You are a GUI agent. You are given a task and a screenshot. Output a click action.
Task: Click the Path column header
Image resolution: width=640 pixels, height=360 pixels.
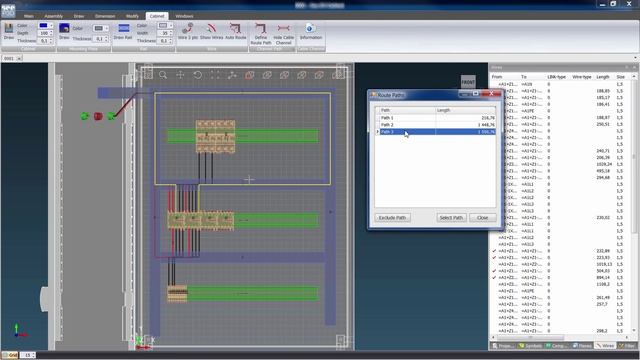(407, 110)
